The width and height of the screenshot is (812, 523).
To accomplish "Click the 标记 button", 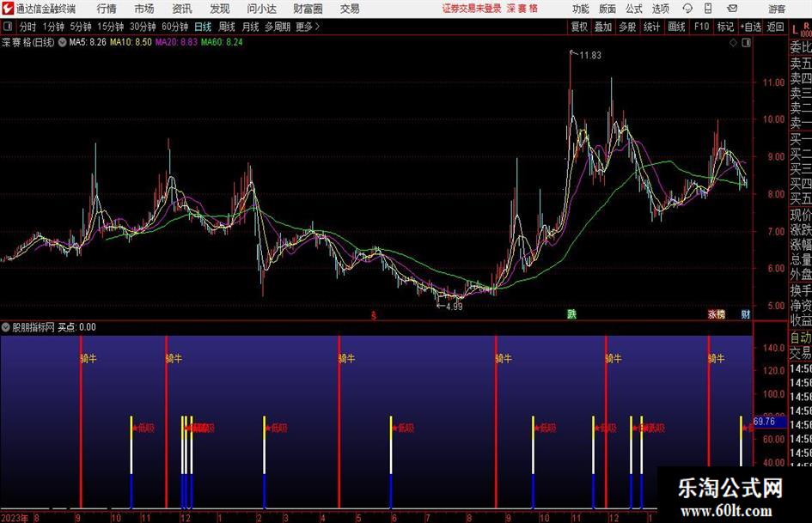I will click(x=725, y=27).
